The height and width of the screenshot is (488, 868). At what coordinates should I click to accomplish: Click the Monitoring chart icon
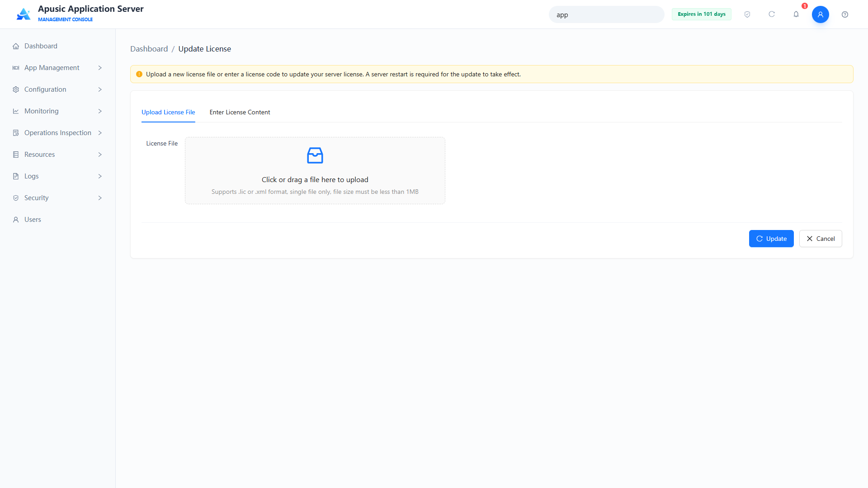tap(16, 111)
